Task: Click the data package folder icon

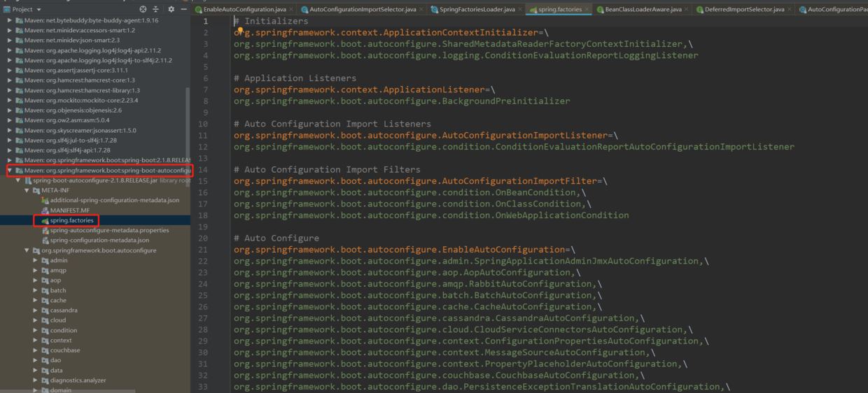Action: pos(44,371)
